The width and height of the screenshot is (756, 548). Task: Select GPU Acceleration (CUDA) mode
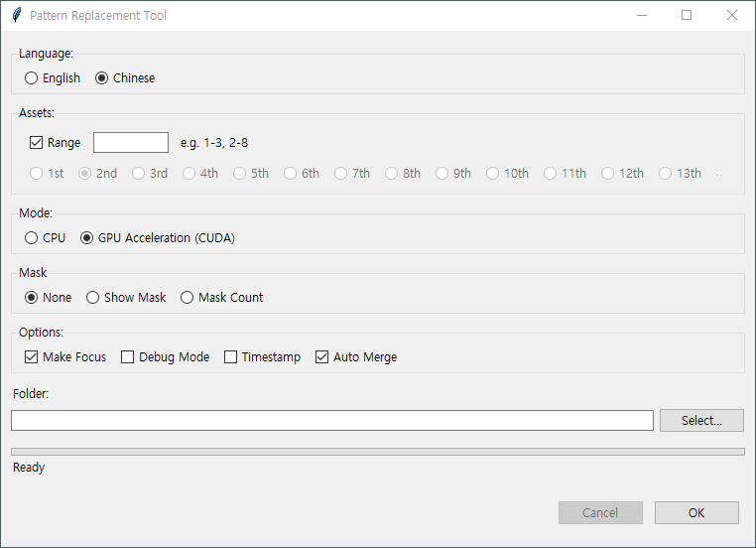coord(87,238)
